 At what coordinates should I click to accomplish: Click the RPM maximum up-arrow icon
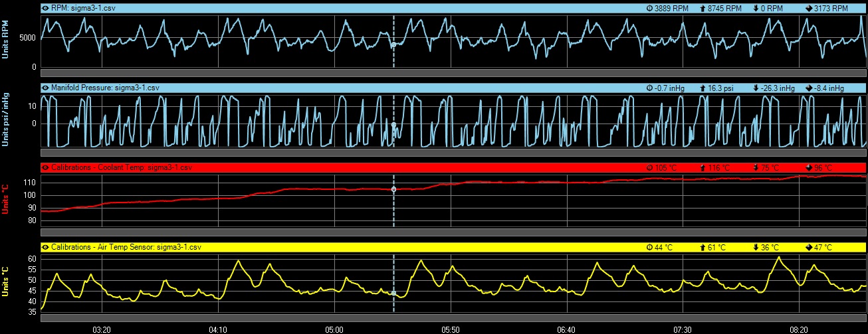point(703,9)
